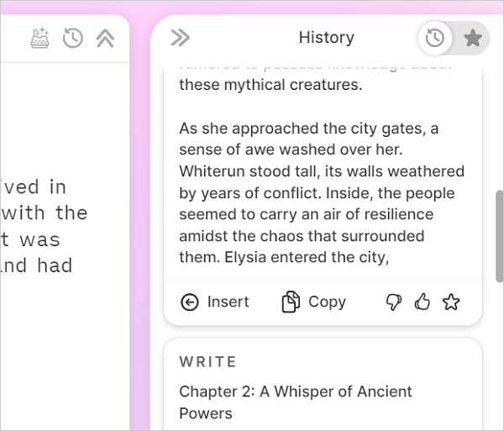
Task: Click the Copy documents icon
Action: click(291, 302)
